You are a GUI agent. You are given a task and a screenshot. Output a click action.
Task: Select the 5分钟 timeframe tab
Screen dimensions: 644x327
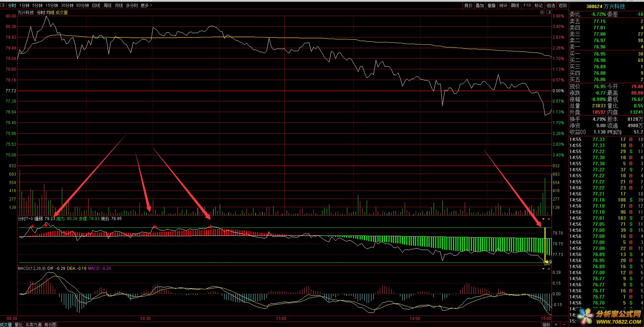(37, 5)
